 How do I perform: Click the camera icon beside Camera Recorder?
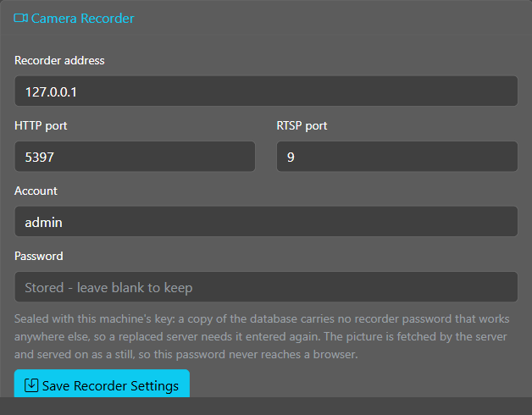coord(20,18)
